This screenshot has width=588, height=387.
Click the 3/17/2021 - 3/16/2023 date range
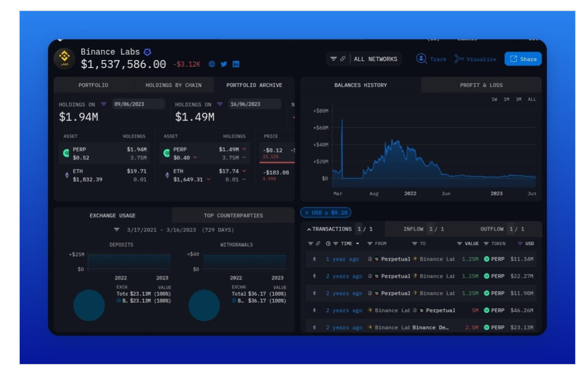162,230
